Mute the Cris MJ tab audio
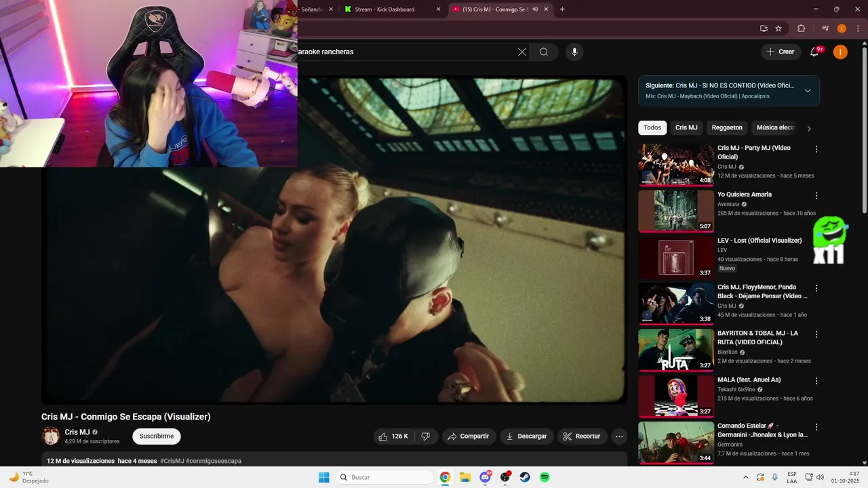 point(535,9)
